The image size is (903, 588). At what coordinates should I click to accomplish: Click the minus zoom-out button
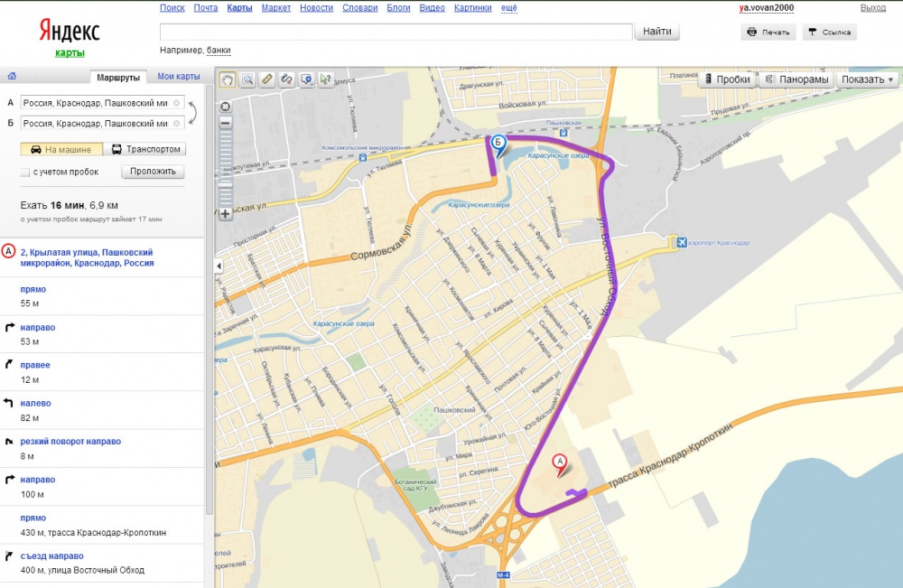coord(225,123)
